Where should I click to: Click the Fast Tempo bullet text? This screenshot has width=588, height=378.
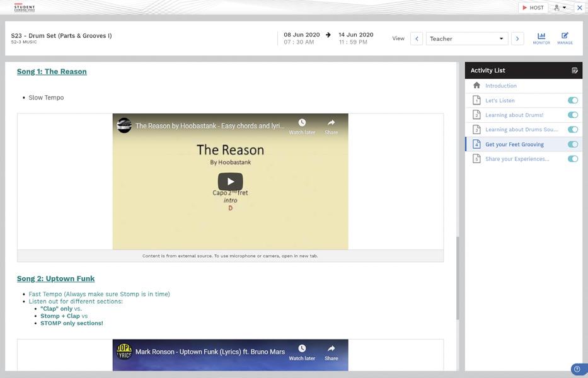(100, 294)
